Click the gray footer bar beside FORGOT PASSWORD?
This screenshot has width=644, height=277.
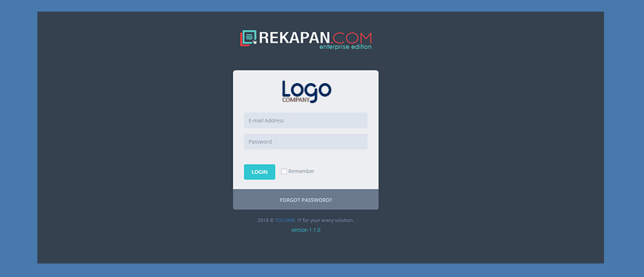pos(254,200)
